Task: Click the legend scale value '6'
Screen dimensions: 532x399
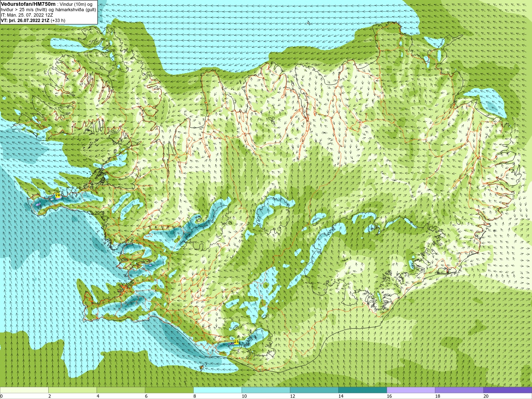Action: tap(146, 396)
